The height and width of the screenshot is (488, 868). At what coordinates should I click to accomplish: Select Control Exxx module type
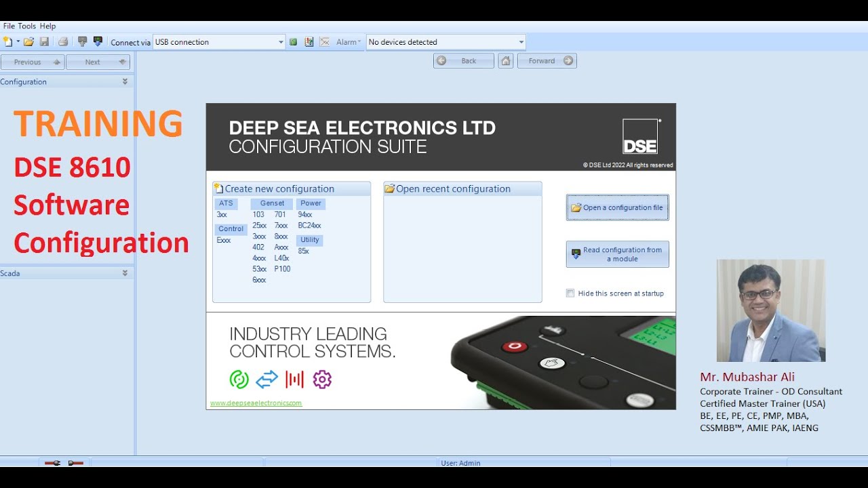[x=224, y=240]
